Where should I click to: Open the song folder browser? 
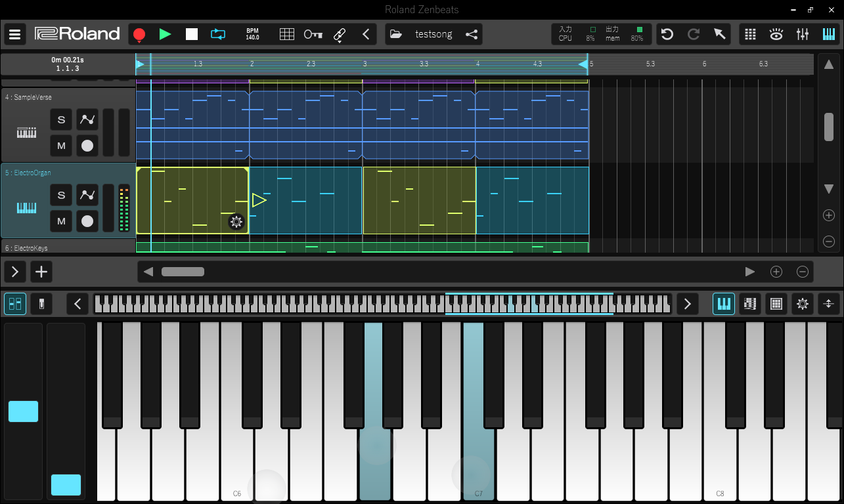coord(395,34)
